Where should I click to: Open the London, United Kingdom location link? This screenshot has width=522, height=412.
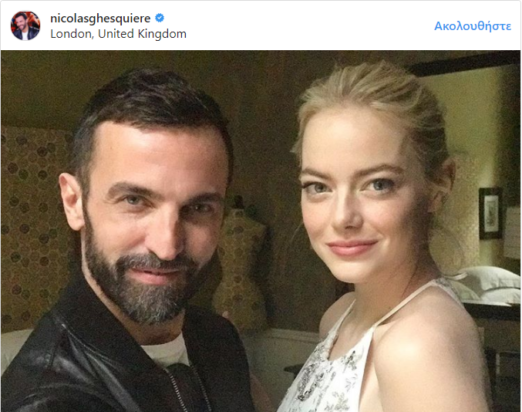click(x=118, y=34)
